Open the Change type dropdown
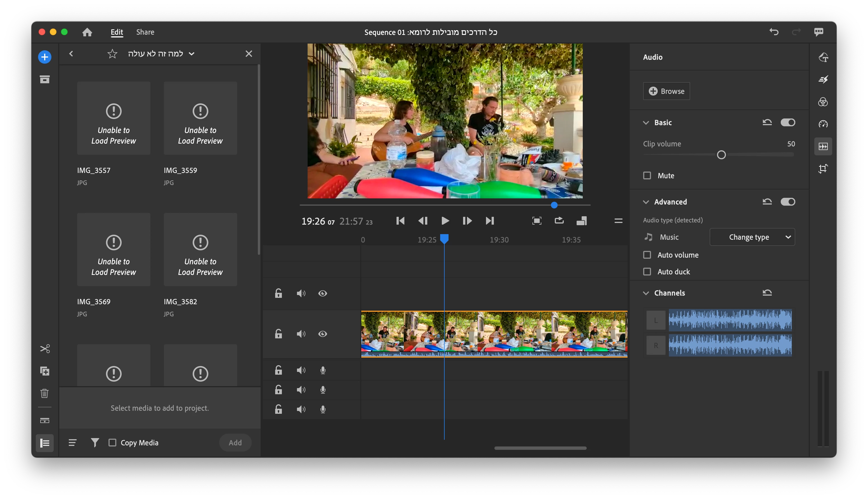The height and width of the screenshot is (499, 868). click(x=752, y=237)
